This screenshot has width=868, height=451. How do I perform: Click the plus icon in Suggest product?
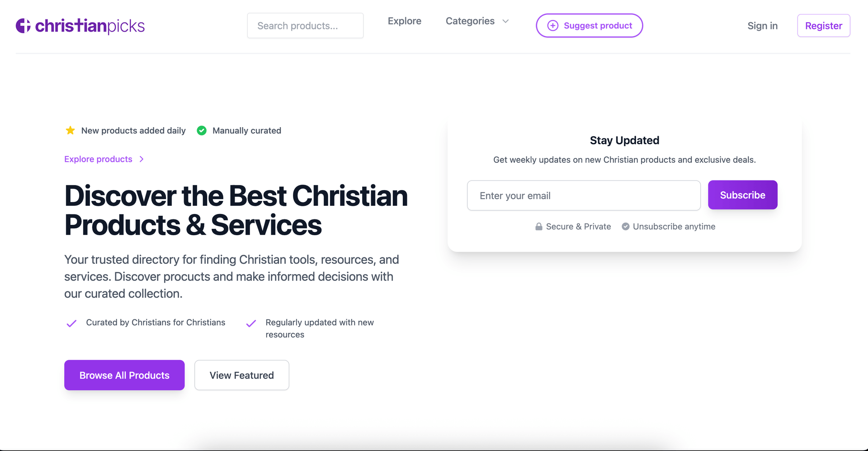point(552,26)
